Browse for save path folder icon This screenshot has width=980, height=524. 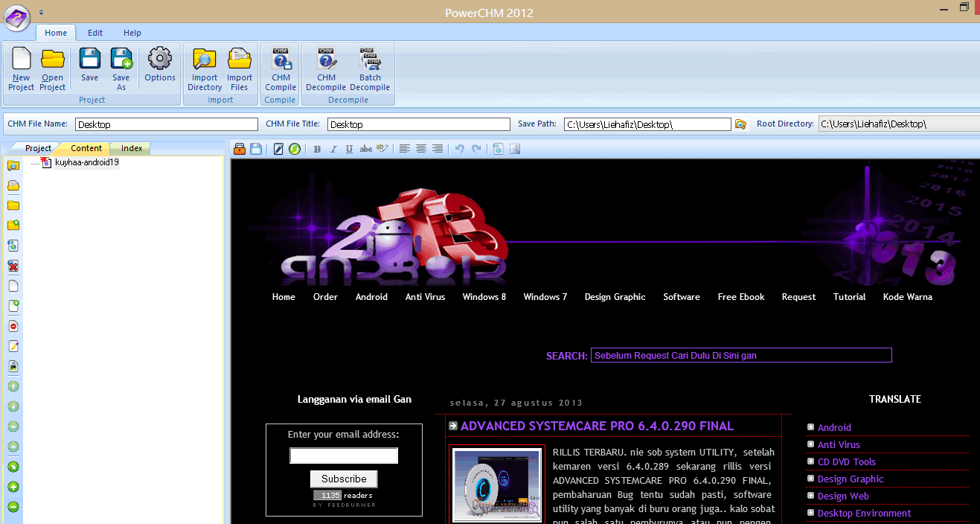pyautogui.click(x=740, y=124)
